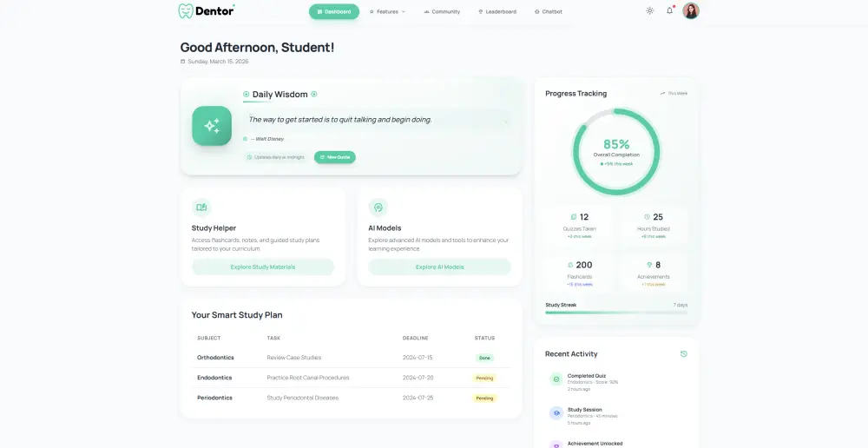This screenshot has height=448, width=868.
Task: Click the 2024-07-15 deadline
Action: [x=418, y=358]
